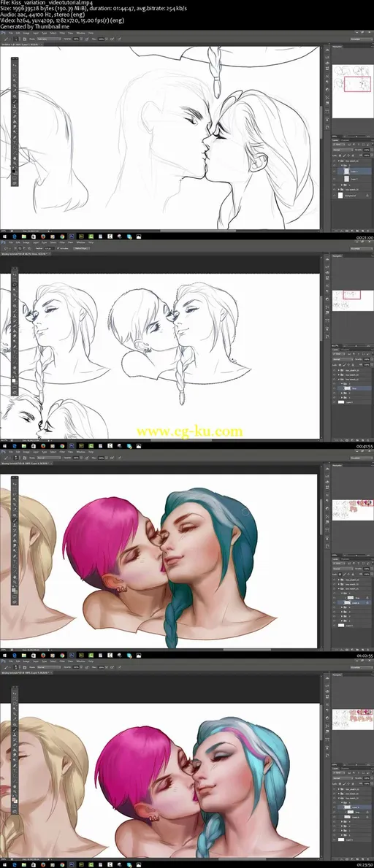Hide Layer 1 in the 00:21:00 frame

334,171
